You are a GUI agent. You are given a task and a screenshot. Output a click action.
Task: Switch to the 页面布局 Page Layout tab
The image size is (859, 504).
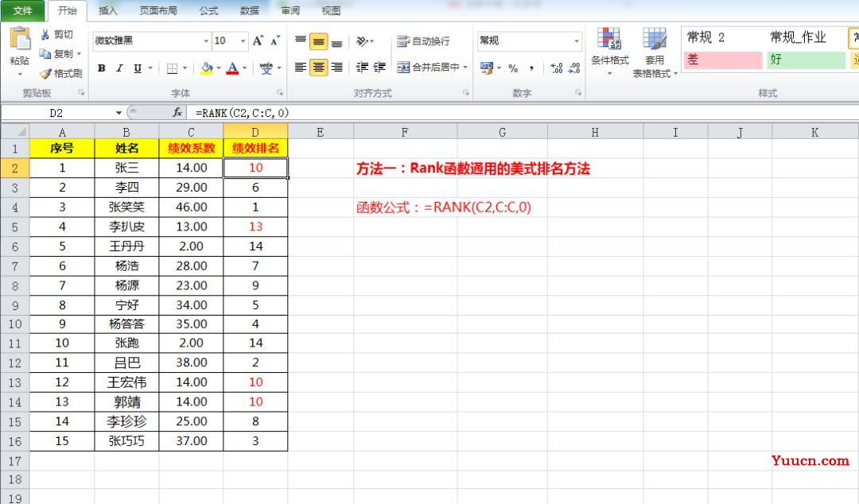point(157,10)
